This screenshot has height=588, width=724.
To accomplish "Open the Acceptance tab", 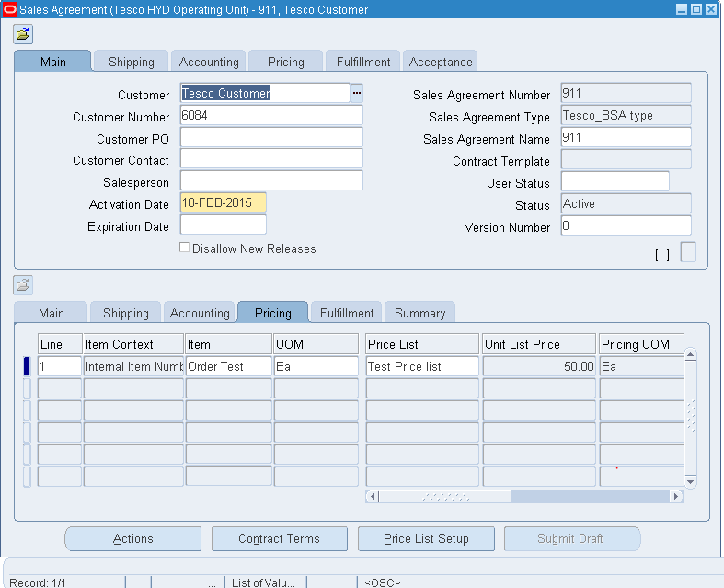I will [441, 62].
